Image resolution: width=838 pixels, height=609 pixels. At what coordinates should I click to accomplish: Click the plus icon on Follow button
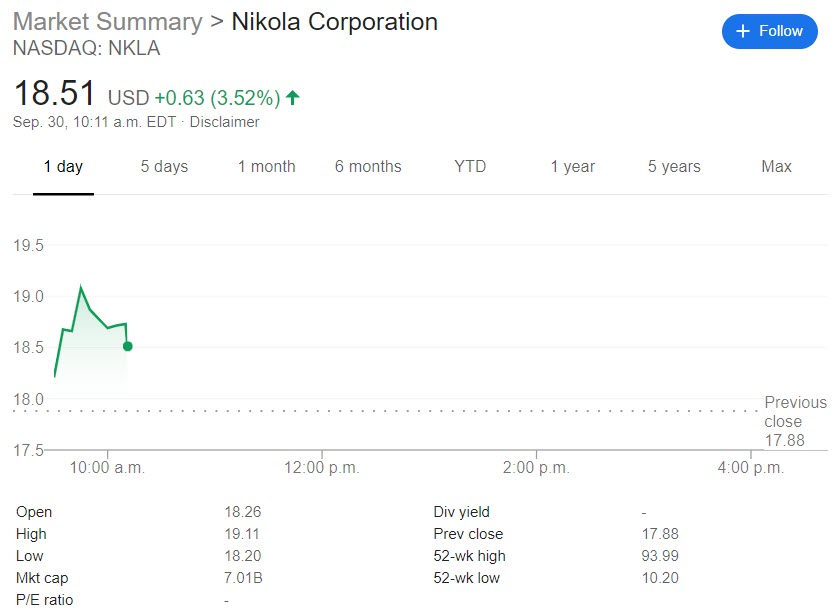tap(742, 32)
